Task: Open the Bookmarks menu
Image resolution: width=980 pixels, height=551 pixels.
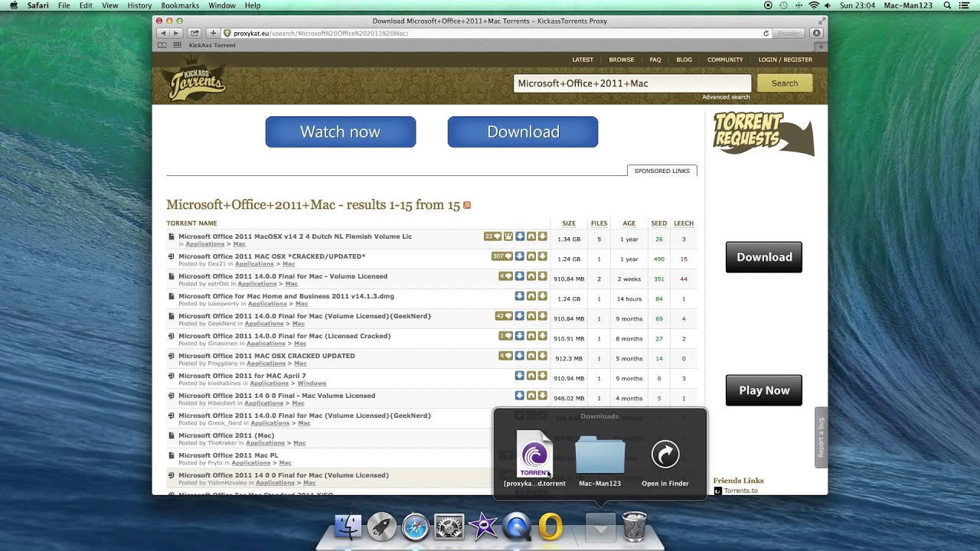Action: tap(180, 5)
